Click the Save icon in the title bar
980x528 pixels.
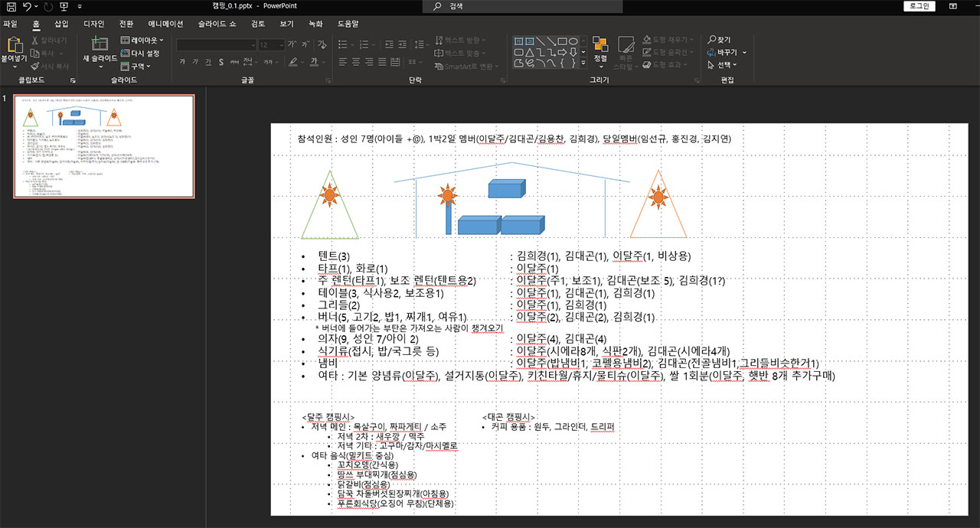(x=11, y=7)
